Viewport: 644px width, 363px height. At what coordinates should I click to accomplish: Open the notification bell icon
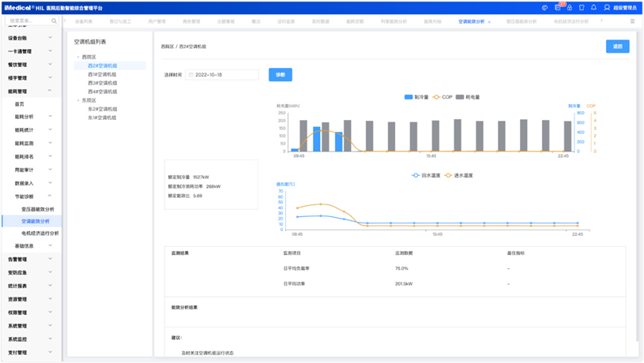594,7
